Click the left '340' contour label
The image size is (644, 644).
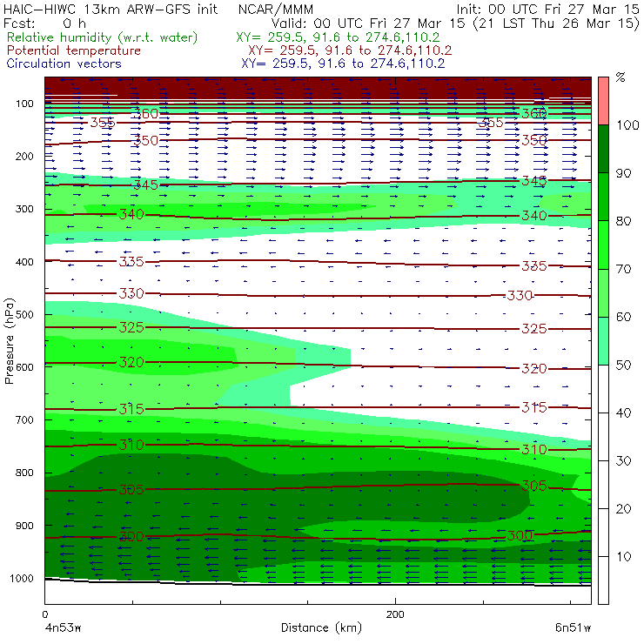131,214
